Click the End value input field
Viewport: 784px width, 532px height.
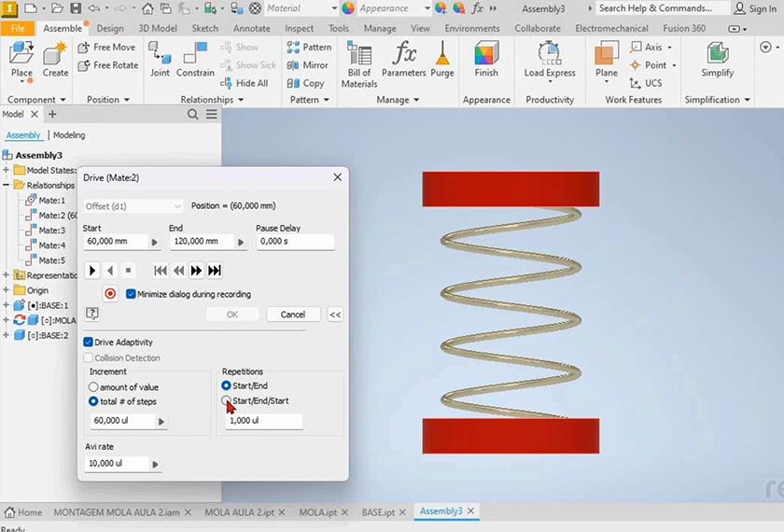click(x=202, y=242)
